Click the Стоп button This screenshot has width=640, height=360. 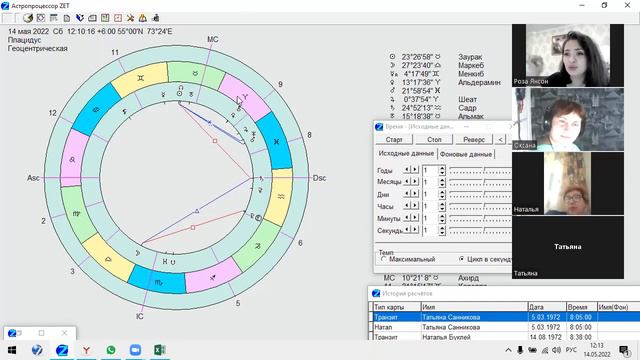tap(434, 140)
